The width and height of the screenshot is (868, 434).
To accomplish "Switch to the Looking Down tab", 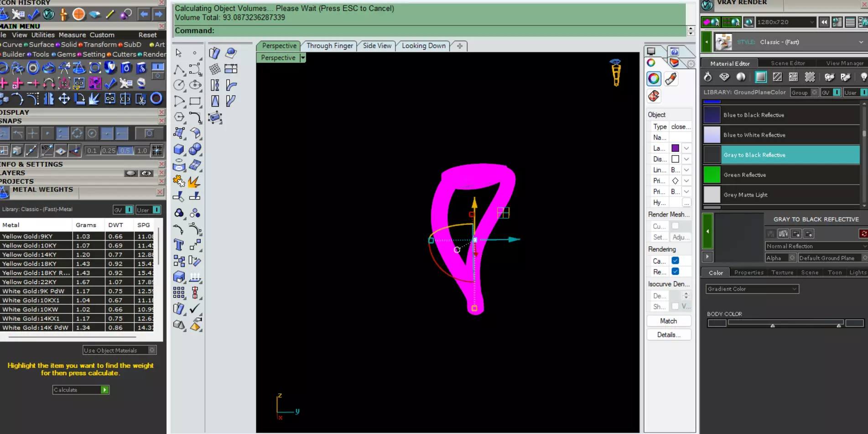I will pyautogui.click(x=424, y=46).
